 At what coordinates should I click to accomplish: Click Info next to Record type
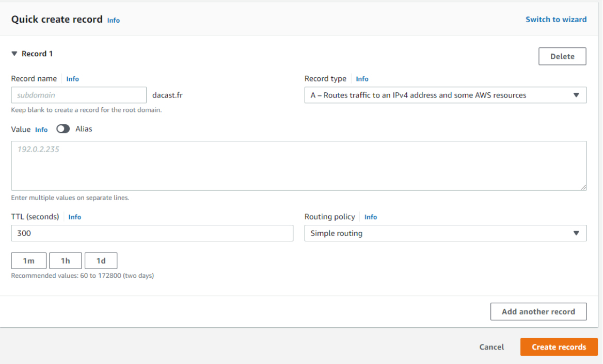[362, 78]
